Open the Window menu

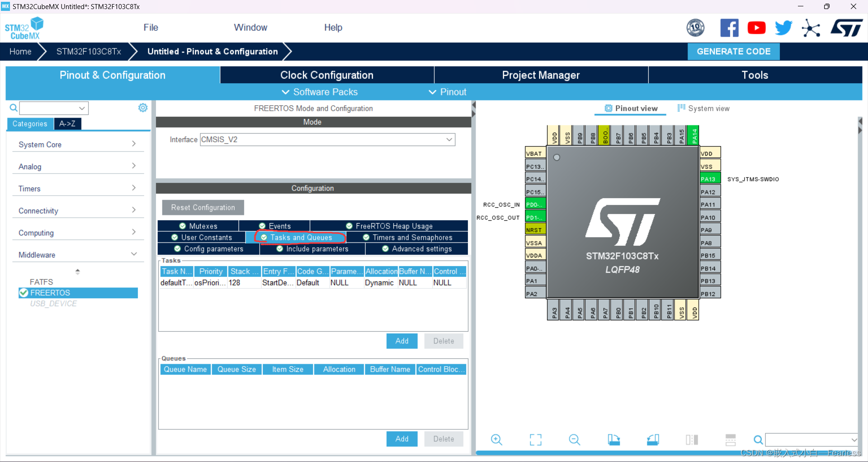point(251,27)
